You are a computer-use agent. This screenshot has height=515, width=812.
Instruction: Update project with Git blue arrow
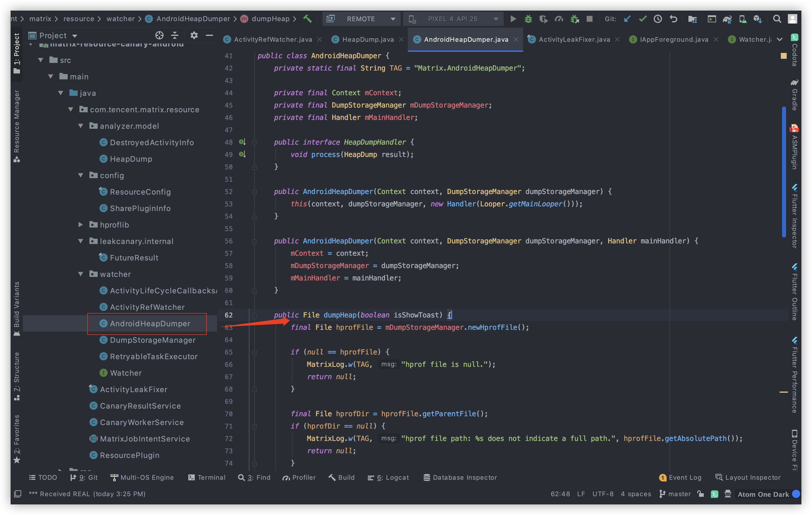coord(627,19)
